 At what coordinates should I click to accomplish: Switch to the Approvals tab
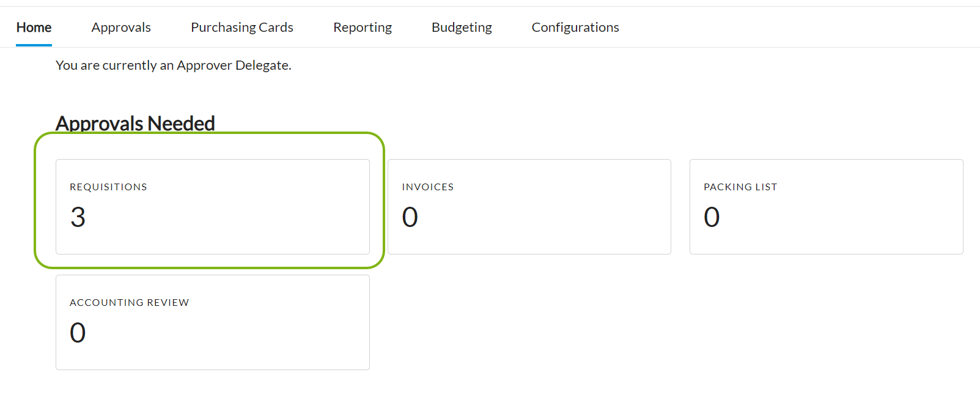[x=121, y=28]
